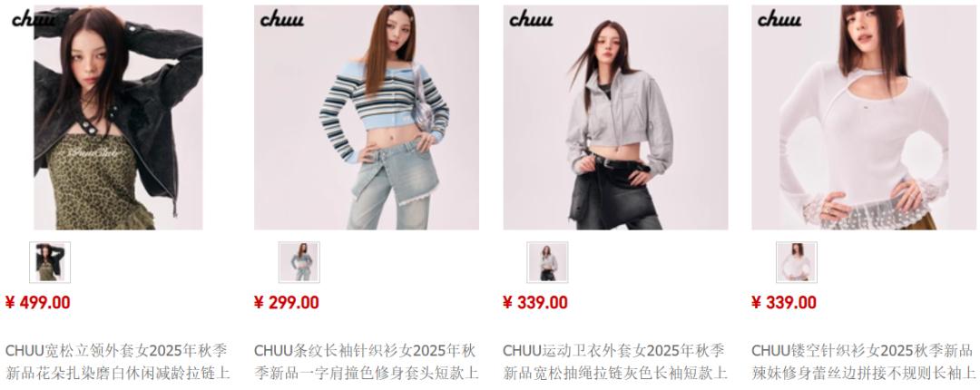
Task: Open the striped off-shoulder knit product image
Action: pos(367,118)
